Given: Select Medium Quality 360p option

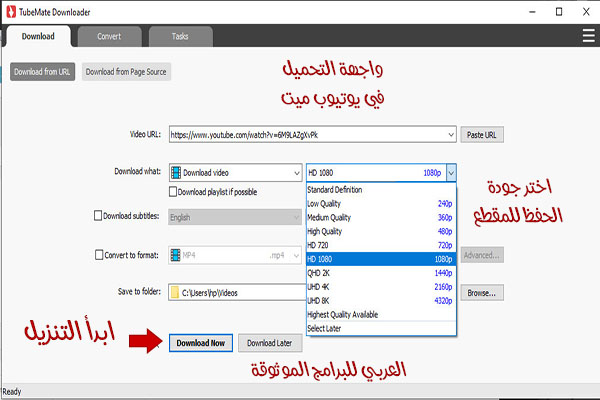Looking at the screenshot, I should [381, 217].
